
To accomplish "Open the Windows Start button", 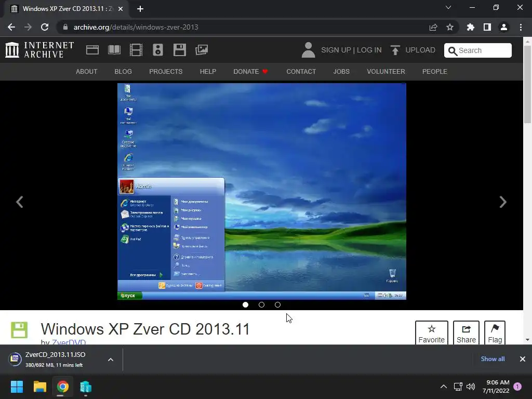I will coord(17,387).
